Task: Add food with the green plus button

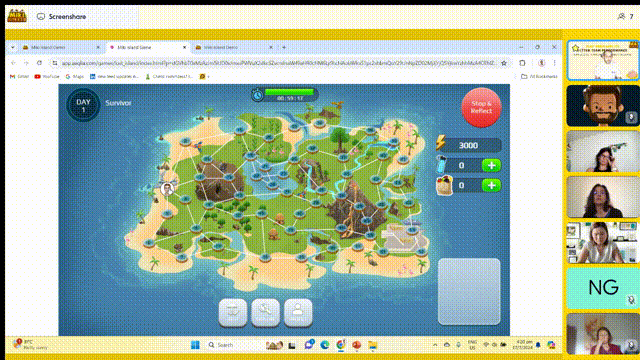Action: [x=491, y=185]
